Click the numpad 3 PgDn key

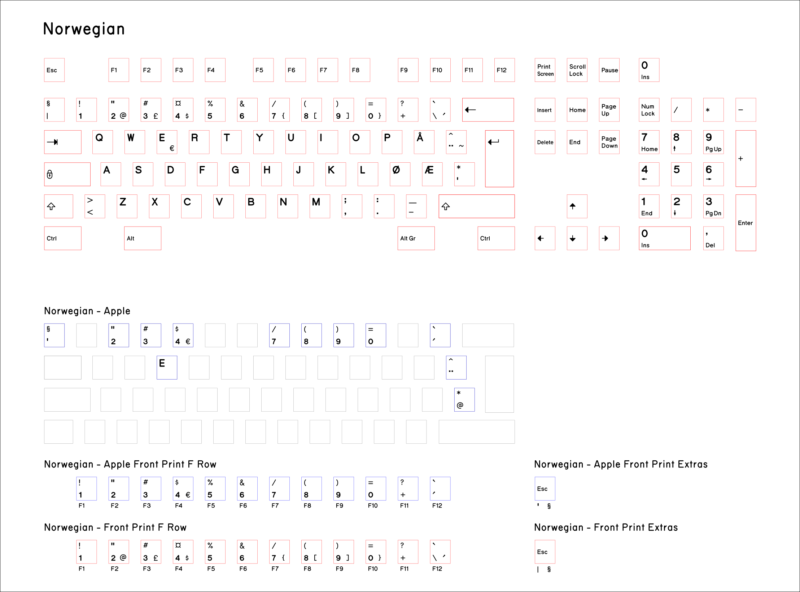[x=713, y=206]
